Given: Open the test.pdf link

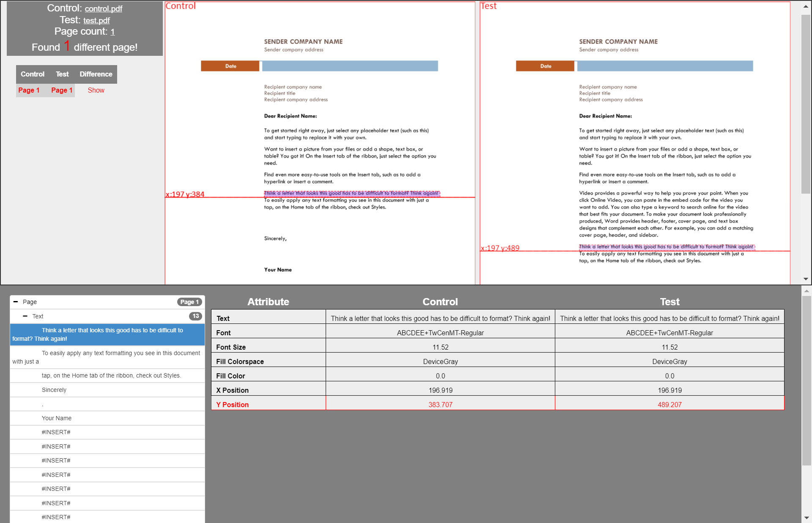Looking at the screenshot, I should (96, 20).
